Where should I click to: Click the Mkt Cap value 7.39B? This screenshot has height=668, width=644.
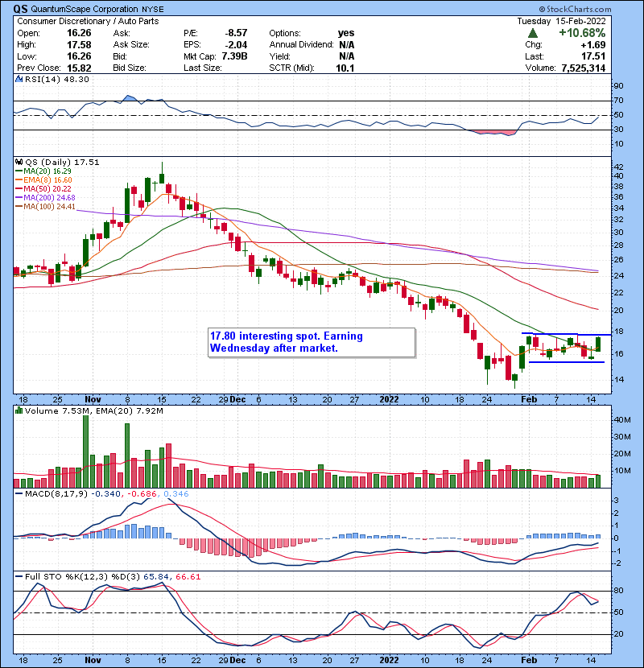point(234,56)
